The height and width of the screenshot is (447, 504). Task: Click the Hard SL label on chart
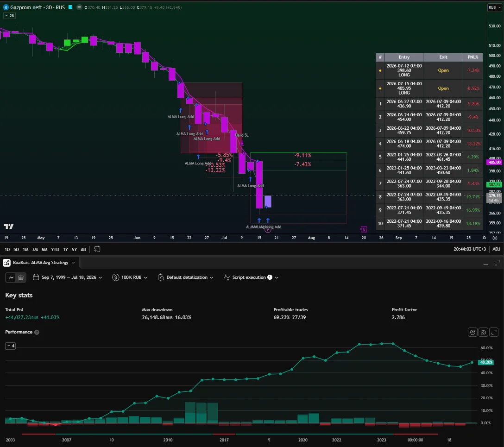coord(242,135)
